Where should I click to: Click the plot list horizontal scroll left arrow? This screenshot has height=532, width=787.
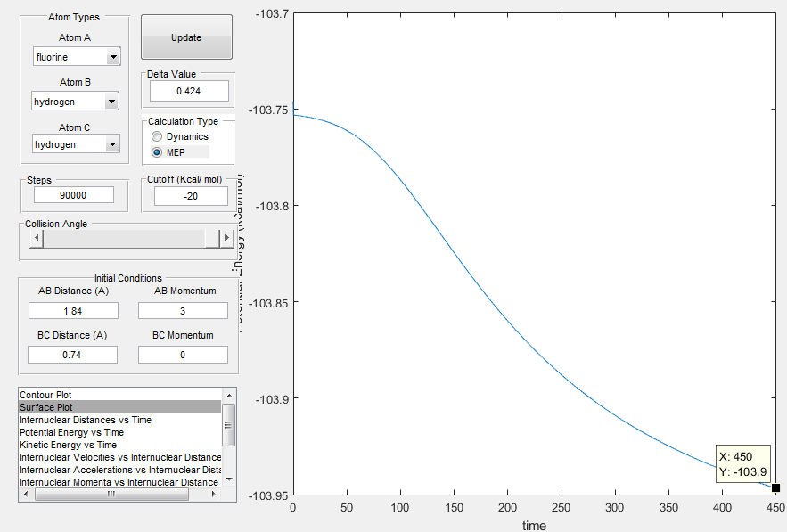pos(26,494)
